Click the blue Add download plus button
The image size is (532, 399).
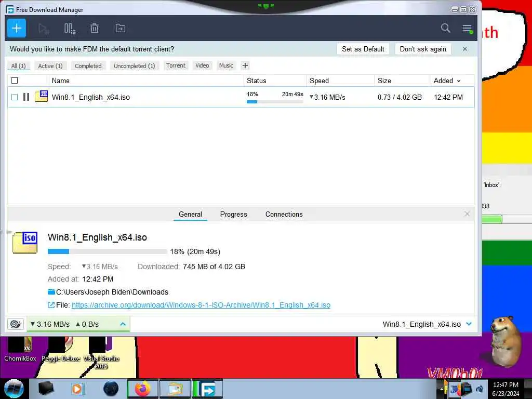pyautogui.click(x=17, y=28)
